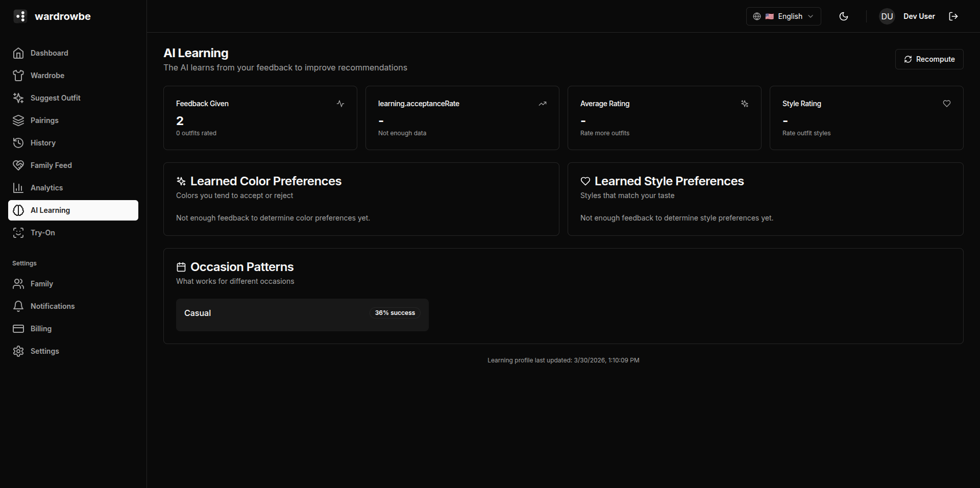Open the Family Feed heart icon

18,165
